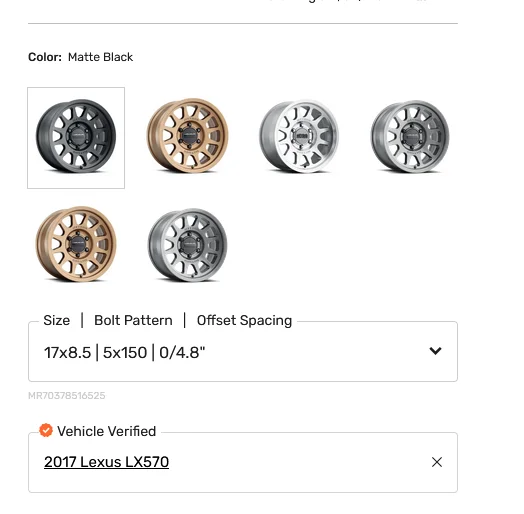Open the Size Bolt Pattern Offset dropdown
This screenshot has height=514, width=524.
coord(243,352)
